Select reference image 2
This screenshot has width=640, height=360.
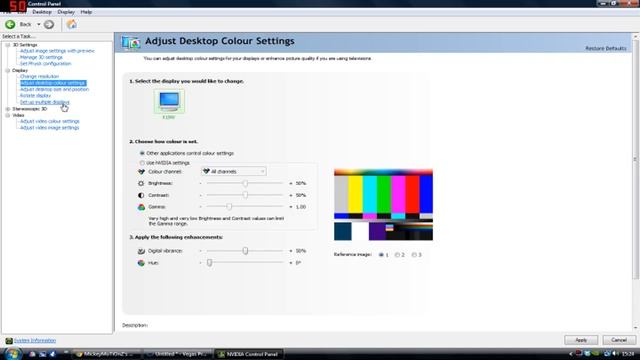397,255
